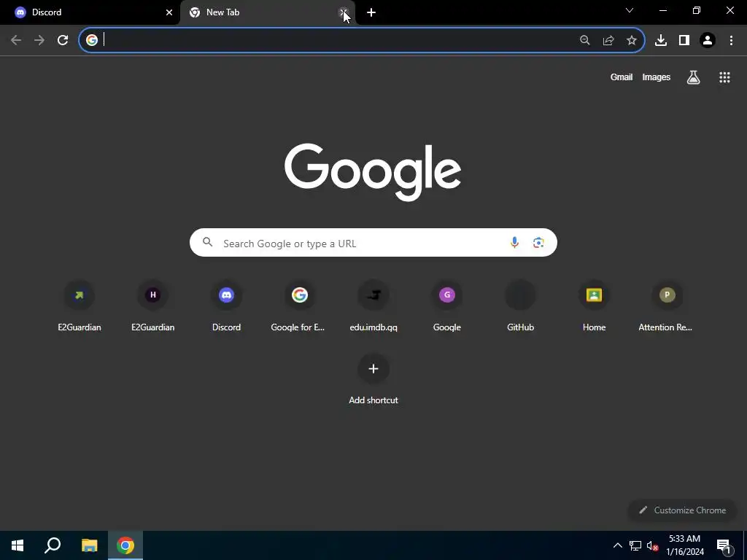This screenshot has height=560, width=747.
Task: Focus the Chrome address bar
Action: coord(362,40)
